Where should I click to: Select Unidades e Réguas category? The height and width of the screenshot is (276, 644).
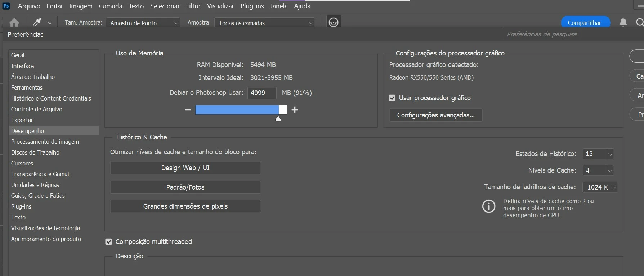click(54, 185)
